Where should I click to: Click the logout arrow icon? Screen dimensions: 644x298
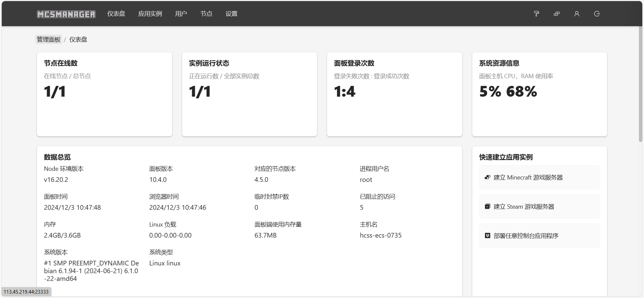click(x=597, y=14)
